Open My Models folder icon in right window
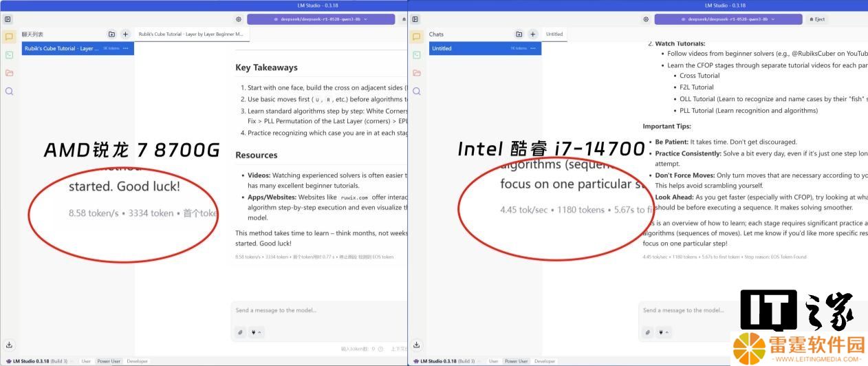 (x=416, y=73)
